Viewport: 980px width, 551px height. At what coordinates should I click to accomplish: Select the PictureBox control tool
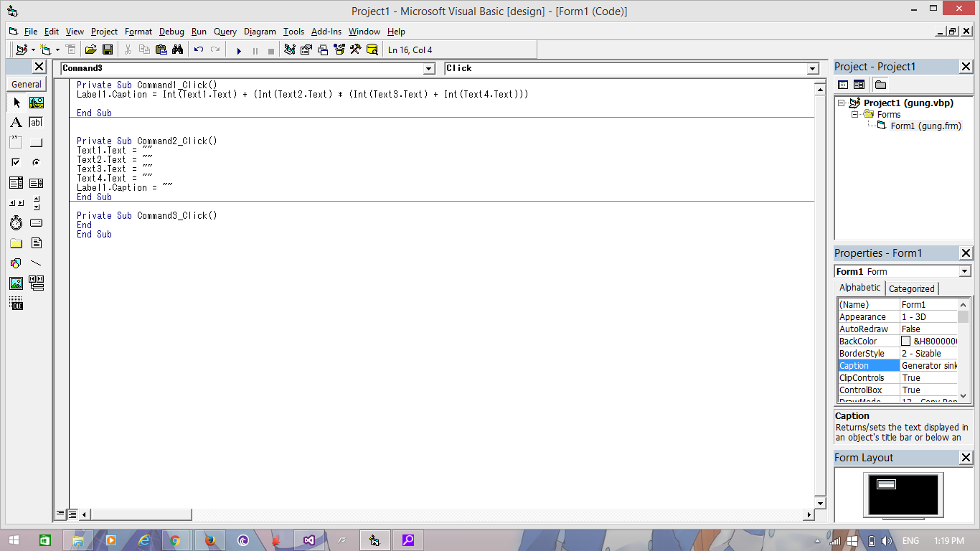(37, 103)
